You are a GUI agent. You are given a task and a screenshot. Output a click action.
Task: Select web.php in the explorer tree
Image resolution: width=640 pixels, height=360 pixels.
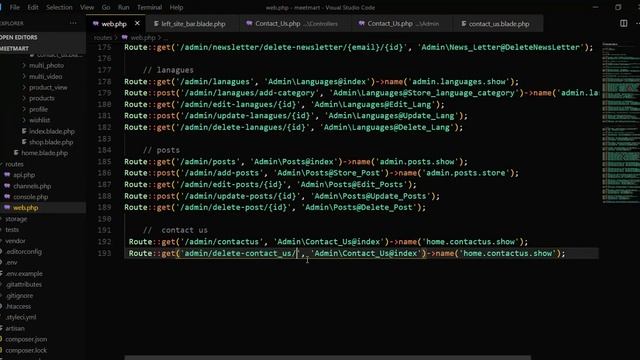(x=25, y=208)
